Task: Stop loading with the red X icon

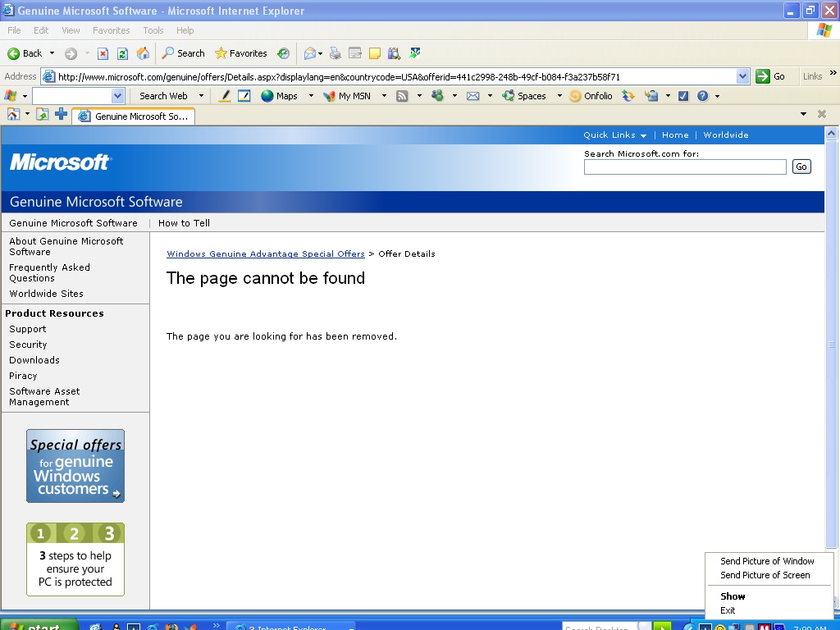Action: tap(103, 53)
